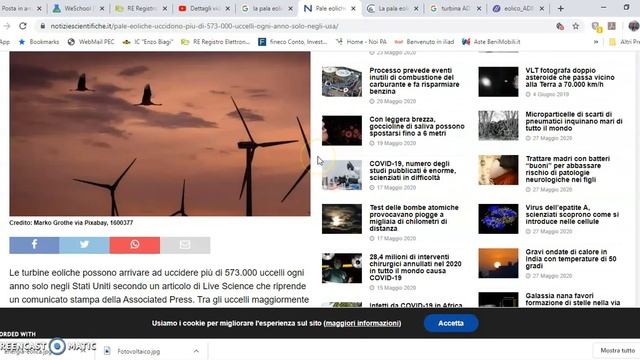Open Altri Preferiti folder
Screen dimensions: 640x360
pos(624,42)
